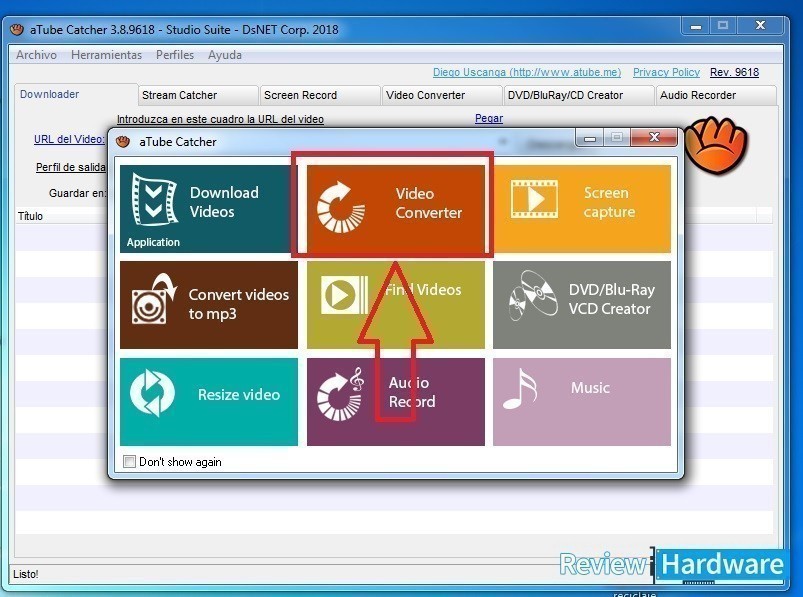Click the Music tile label
Screen dimensions: 803x597
point(590,388)
